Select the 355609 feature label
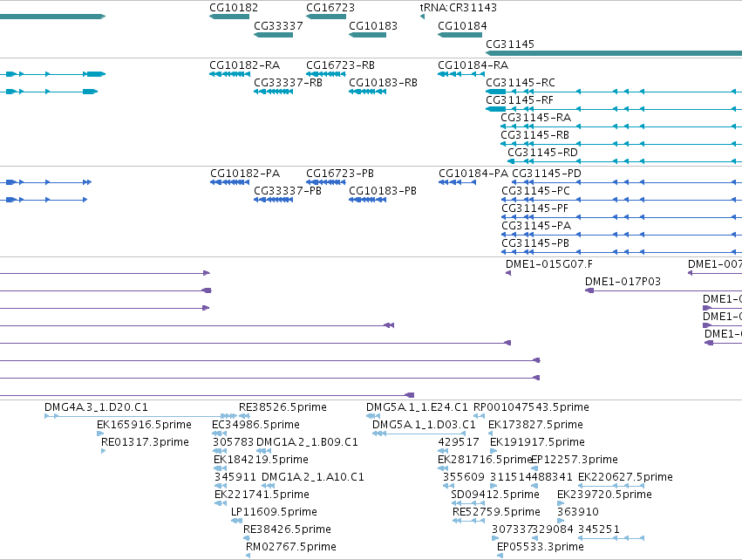This screenshot has height=560, width=742. 464,477
